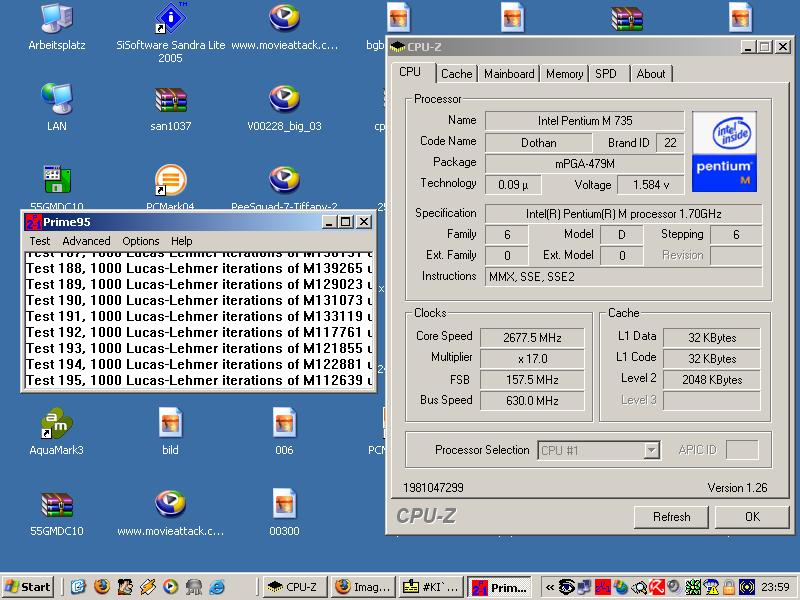Launch Winamp lightning icon in Quick Launch
The width and height of the screenshot is (800, 600).
(147, 587)
